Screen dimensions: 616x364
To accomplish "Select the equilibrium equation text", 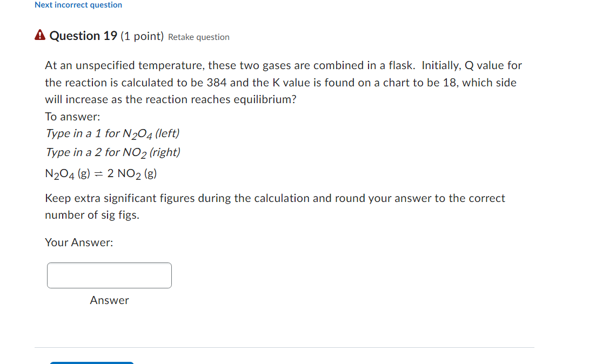I will tap(101, 173).
